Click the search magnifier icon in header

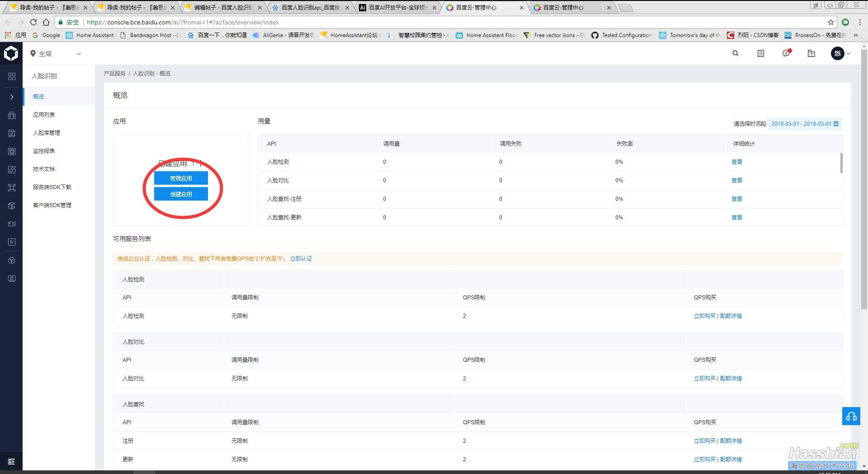pos(736,53)
